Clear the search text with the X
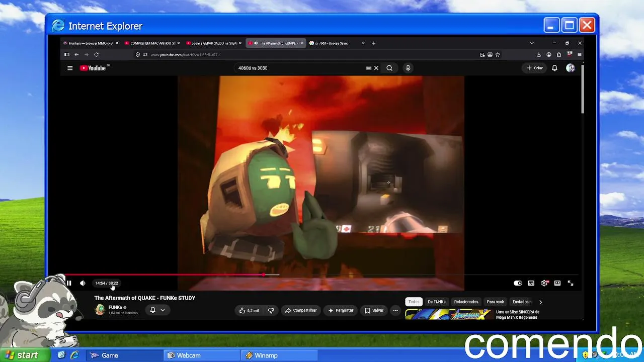 pos(376,68)
